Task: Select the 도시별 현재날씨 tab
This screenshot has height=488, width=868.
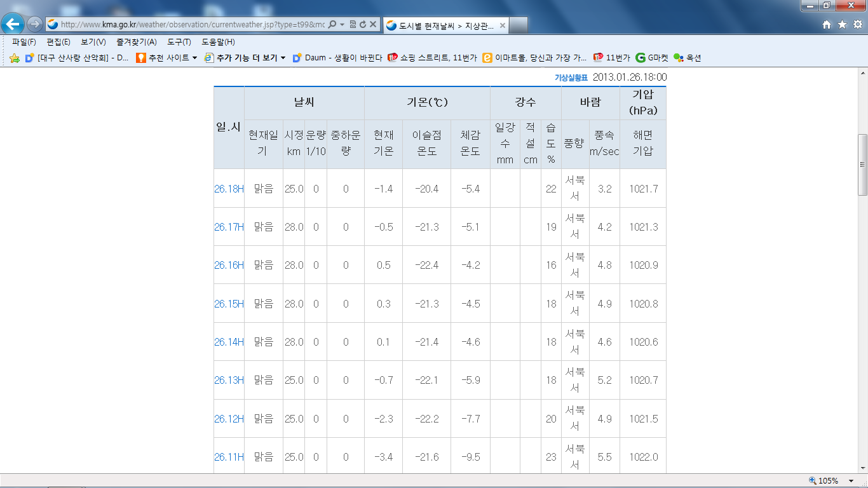Action: (445, 25)
